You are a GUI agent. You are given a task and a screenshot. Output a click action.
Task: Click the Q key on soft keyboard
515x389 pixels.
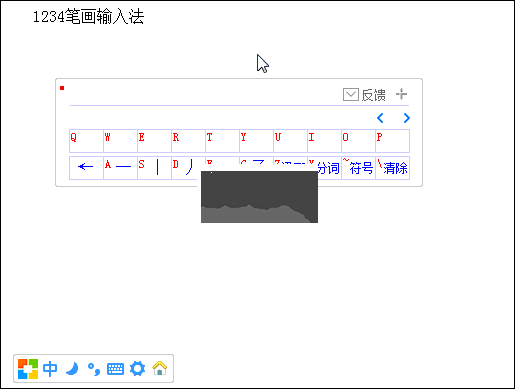coord(86,141)
